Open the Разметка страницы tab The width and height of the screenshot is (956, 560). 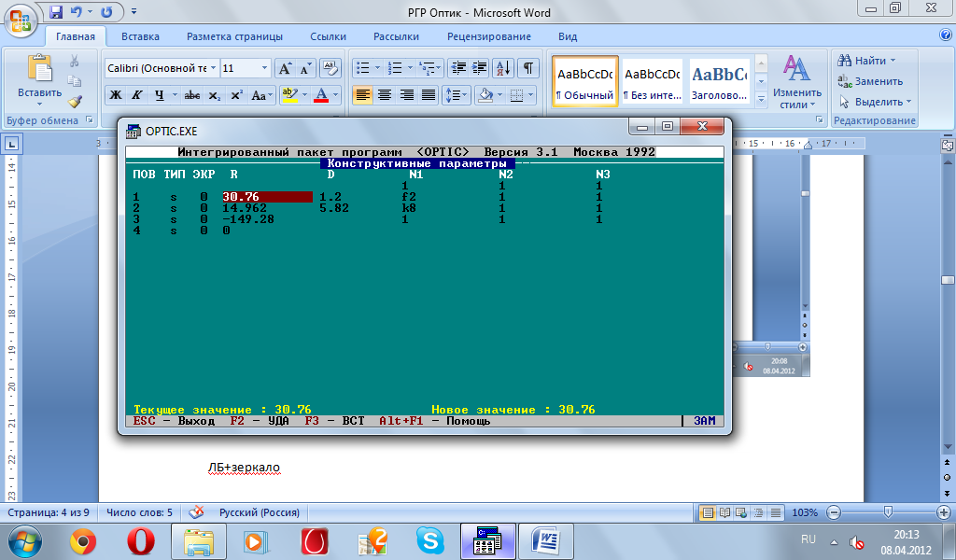pos(234,36)
